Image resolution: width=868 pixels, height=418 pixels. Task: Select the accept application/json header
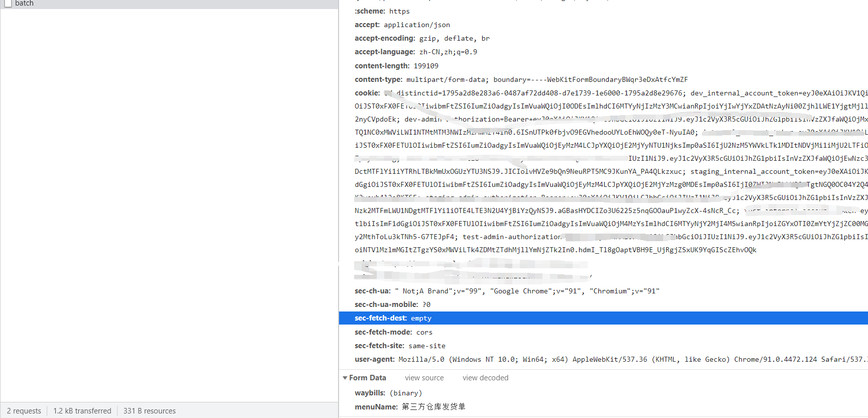tap(402, 25)
